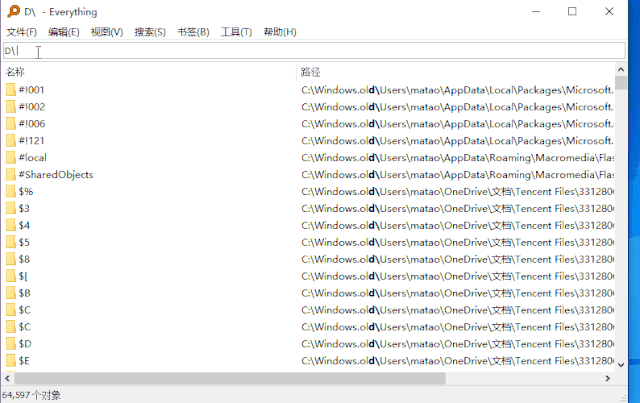Image resolution: width=640 pixels, height=403 pixels.
Task: Open the 帮助(H) menu
Action: click(280, 32)
